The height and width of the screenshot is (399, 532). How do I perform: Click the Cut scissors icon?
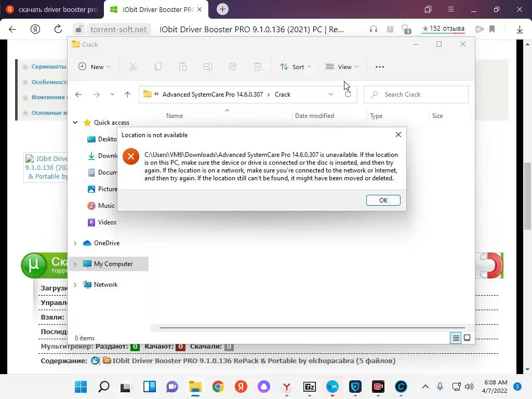(132, 67)
